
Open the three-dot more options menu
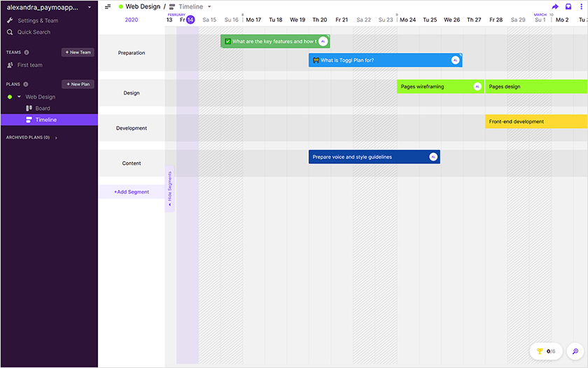(581, 6)
